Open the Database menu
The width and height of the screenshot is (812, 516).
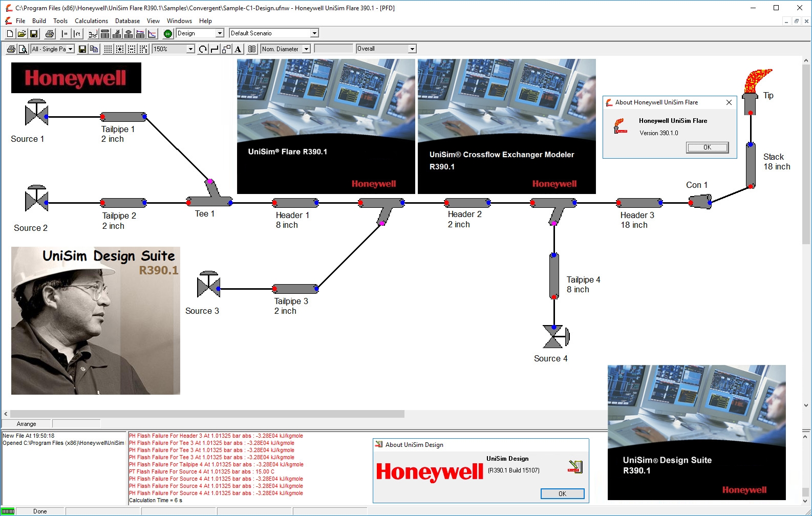pos(127,21)
